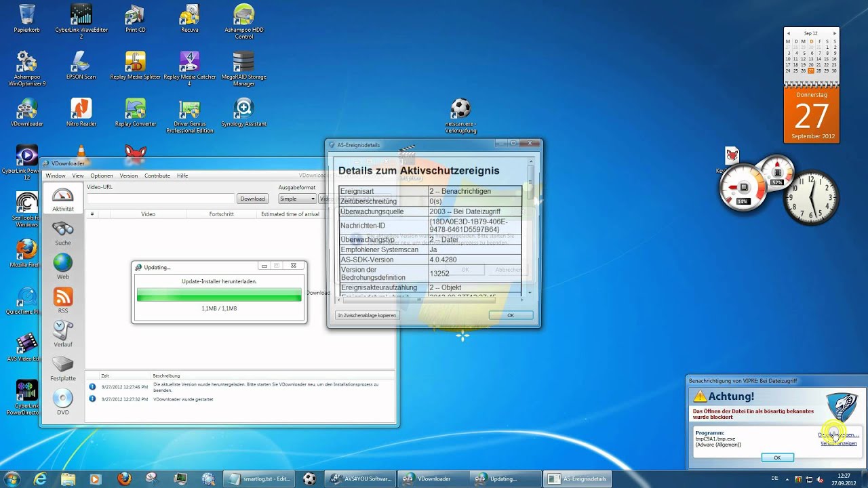Show the Verlauf history in VDownloader sidebar
Viewport: 868px width, 488px height.
[x=62, y=334]
